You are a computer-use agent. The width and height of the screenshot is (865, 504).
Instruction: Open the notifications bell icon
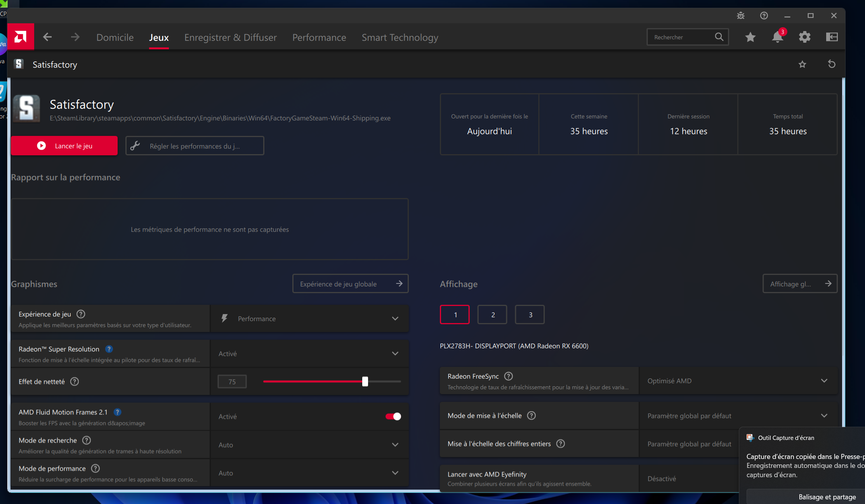[x=777, y=37]
